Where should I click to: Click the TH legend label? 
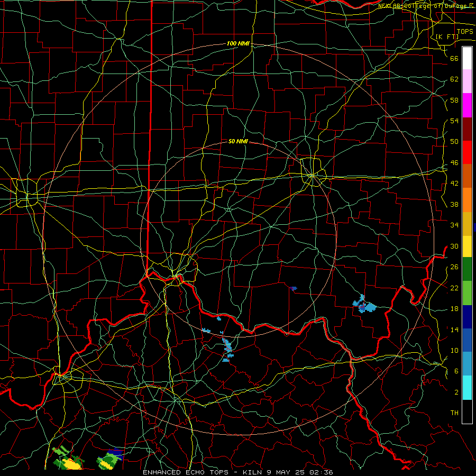coord(454,413)
